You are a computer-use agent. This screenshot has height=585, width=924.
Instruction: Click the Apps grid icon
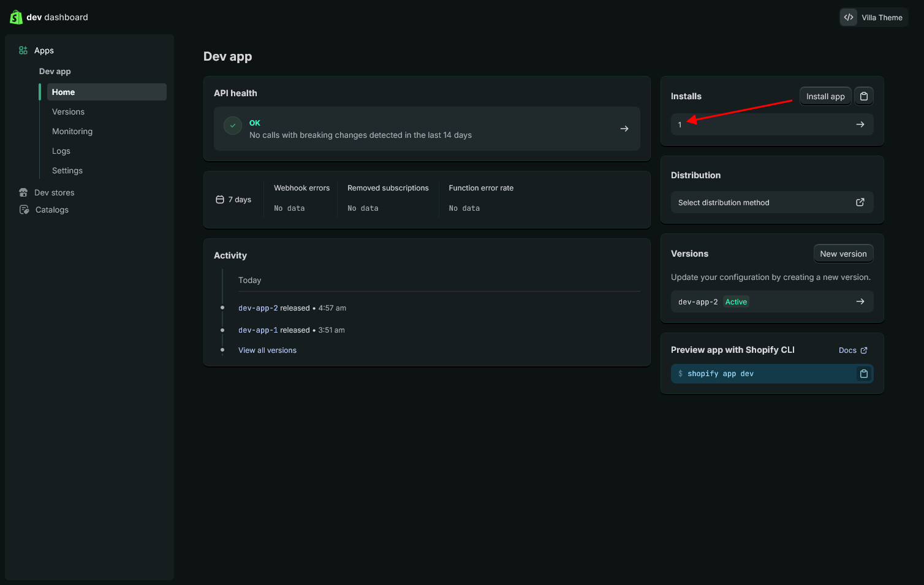(x=23, y=50)
